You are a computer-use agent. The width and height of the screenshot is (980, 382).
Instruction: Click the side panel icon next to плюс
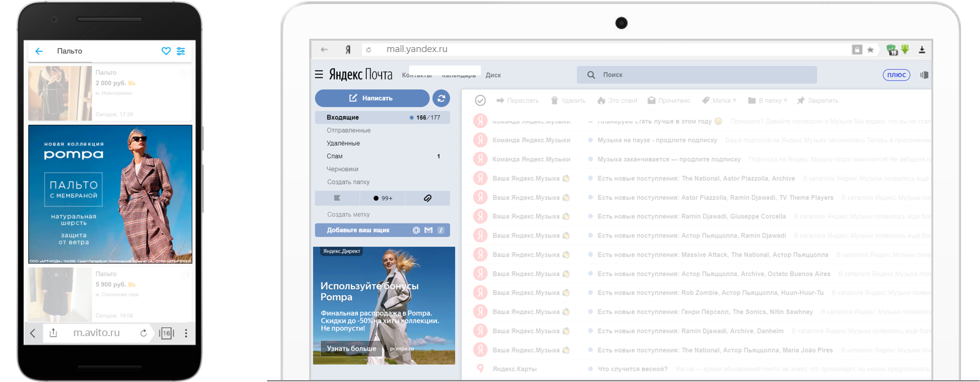(x=924, y=75)
